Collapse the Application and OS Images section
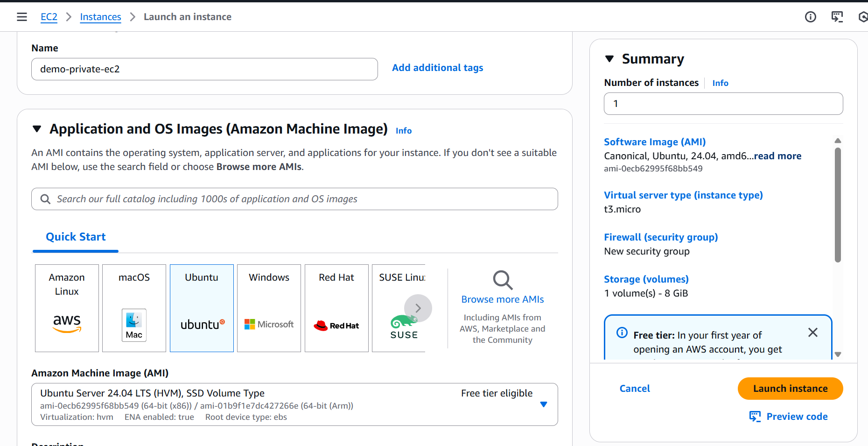This screenshot has height=446, width=868. [37, 129]
